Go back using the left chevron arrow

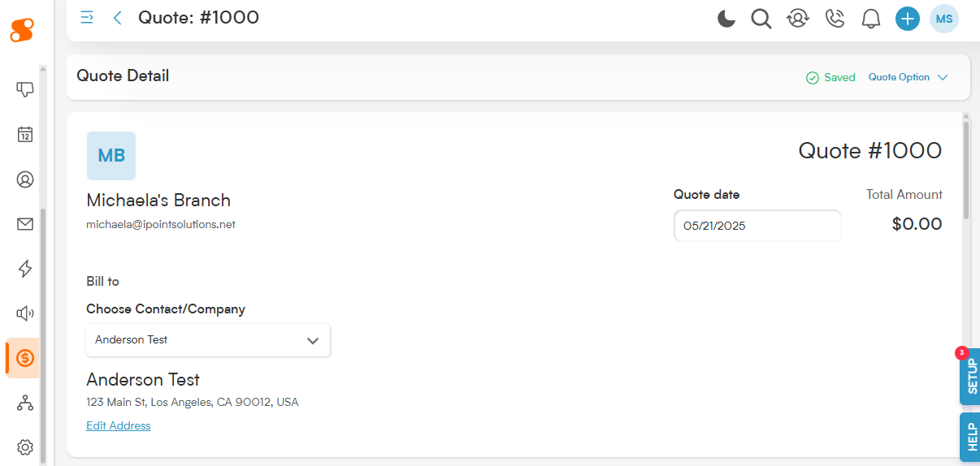pyautogui.click(x=118, y=18)
